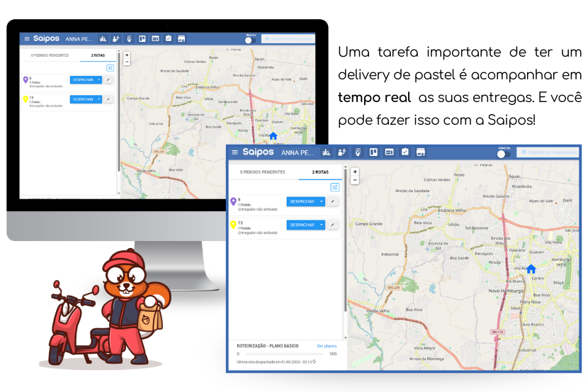The image size is (588, 392).
Task: Click delivery motorcycle icon in front window toolbar
Action: tap(327, 152)
